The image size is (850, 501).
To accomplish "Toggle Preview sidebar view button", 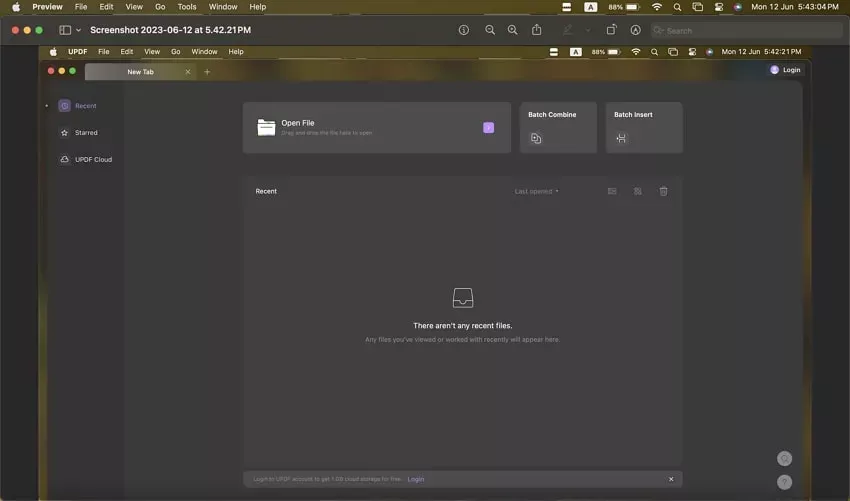I will (65, 30).
